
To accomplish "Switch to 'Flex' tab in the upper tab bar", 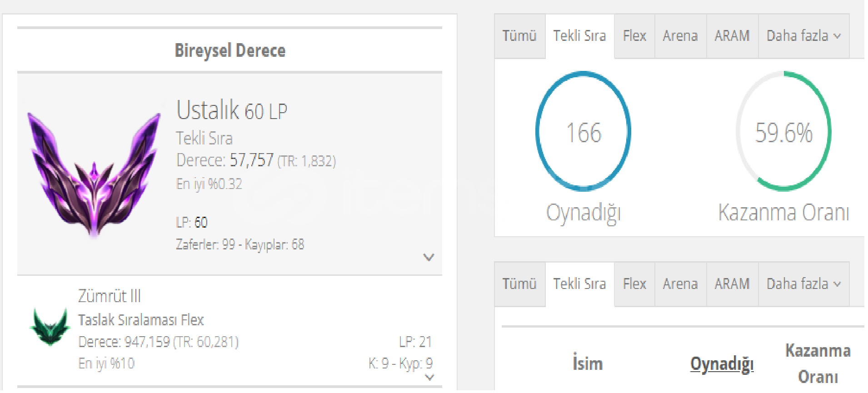I will coord(634,36).
